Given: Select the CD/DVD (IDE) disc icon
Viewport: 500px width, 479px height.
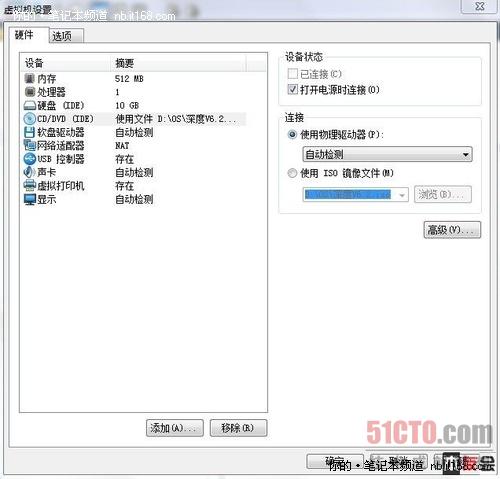Looking at the screenshot, I should [30, 119].
